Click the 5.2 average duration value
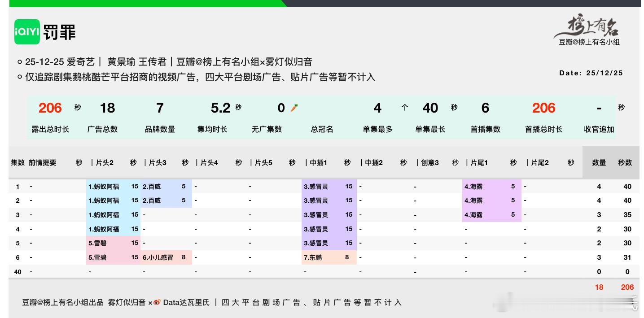 pos(220,108)
